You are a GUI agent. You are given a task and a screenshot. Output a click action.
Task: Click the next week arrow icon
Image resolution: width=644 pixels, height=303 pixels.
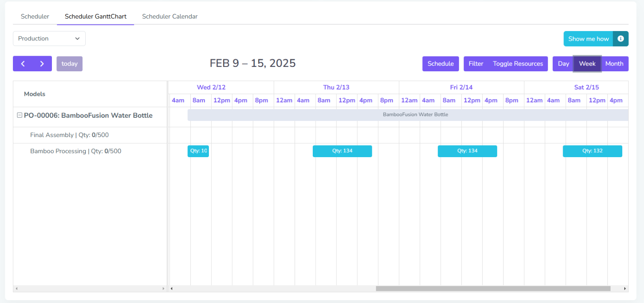coord(42,64)
